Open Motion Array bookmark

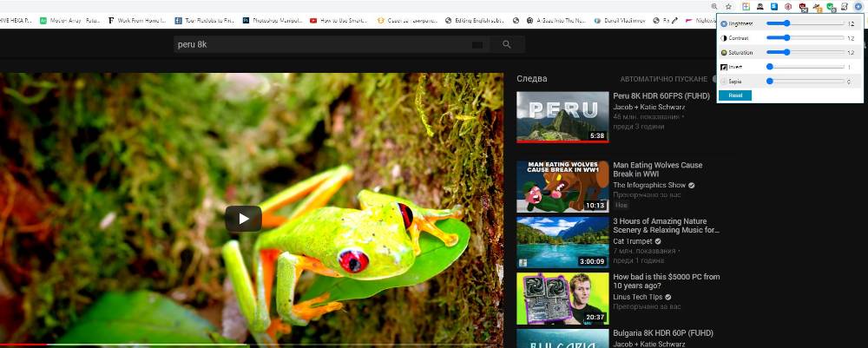coord(69,20)
